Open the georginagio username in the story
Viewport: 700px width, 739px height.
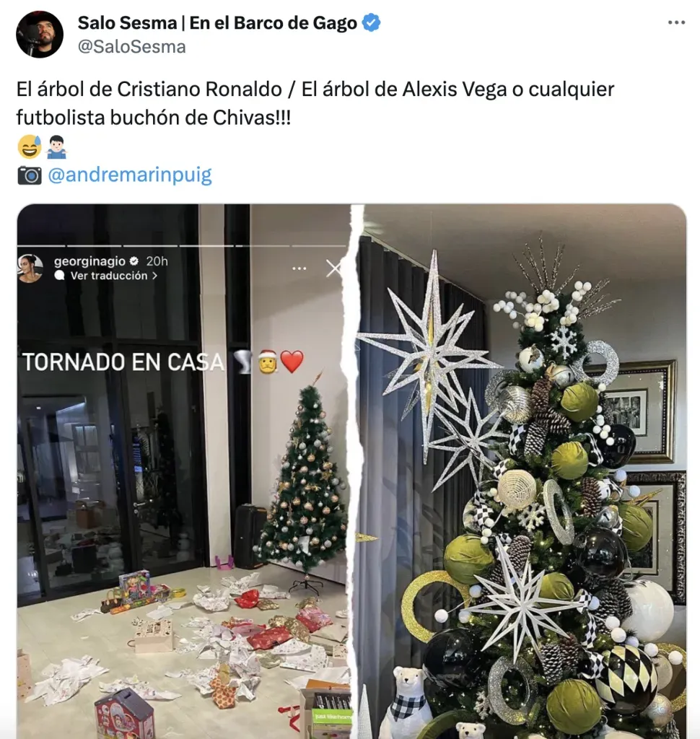(89, 261)
